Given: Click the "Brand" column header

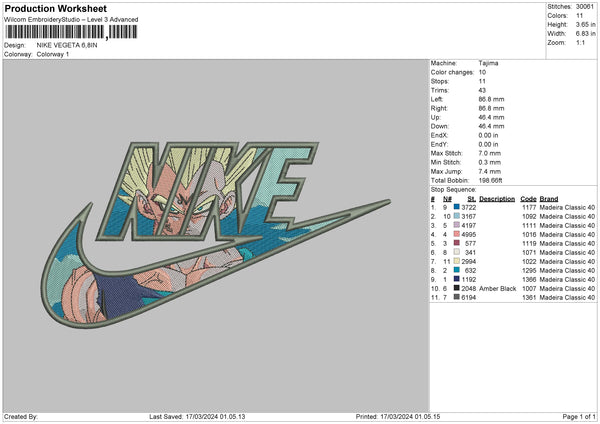Looking at the screenshot, I should pos(549,199).
